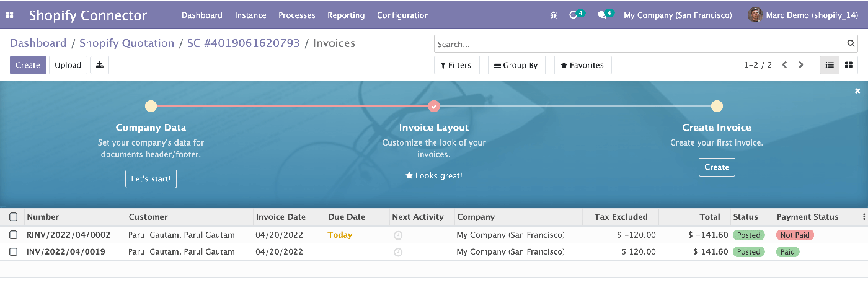Click the purple Create button
The height and width of the screenshot is (293, 868).
(x=28, y=65)
